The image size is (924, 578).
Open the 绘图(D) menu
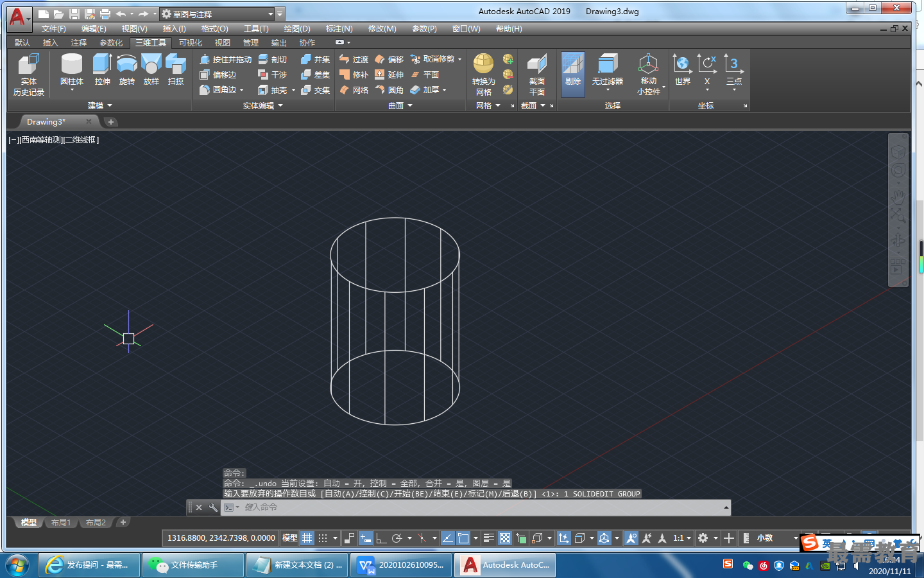[297, 29]
